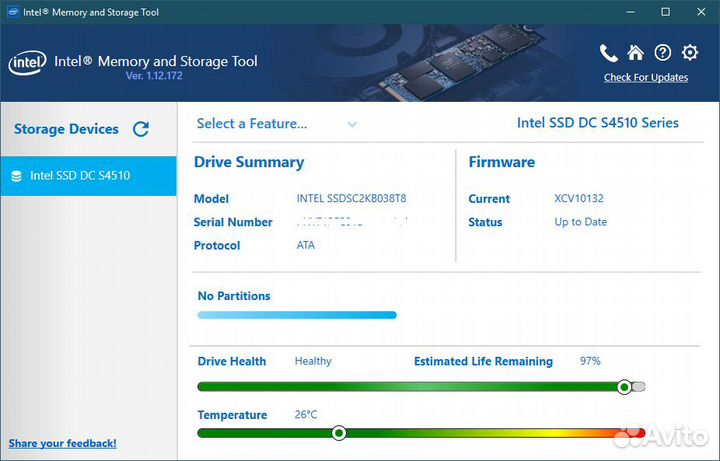Close the Intel Memory and Storage Tool
The height and width of the screenshot is (461, 720).
701,12
